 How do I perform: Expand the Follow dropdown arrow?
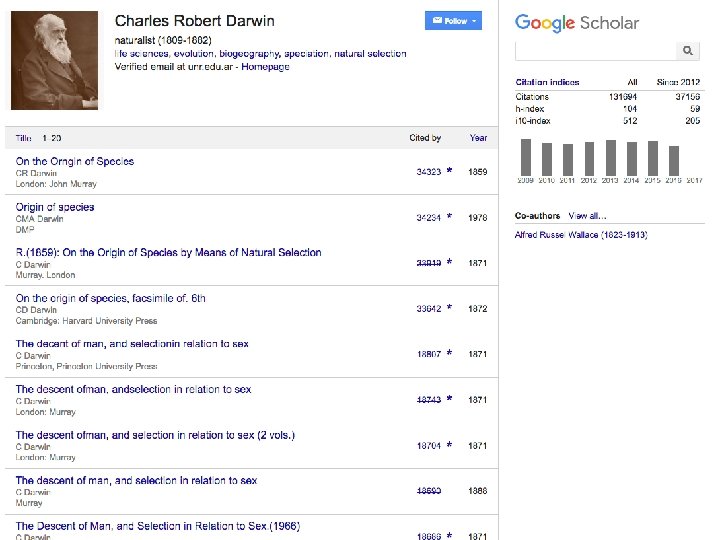point(475,20)
